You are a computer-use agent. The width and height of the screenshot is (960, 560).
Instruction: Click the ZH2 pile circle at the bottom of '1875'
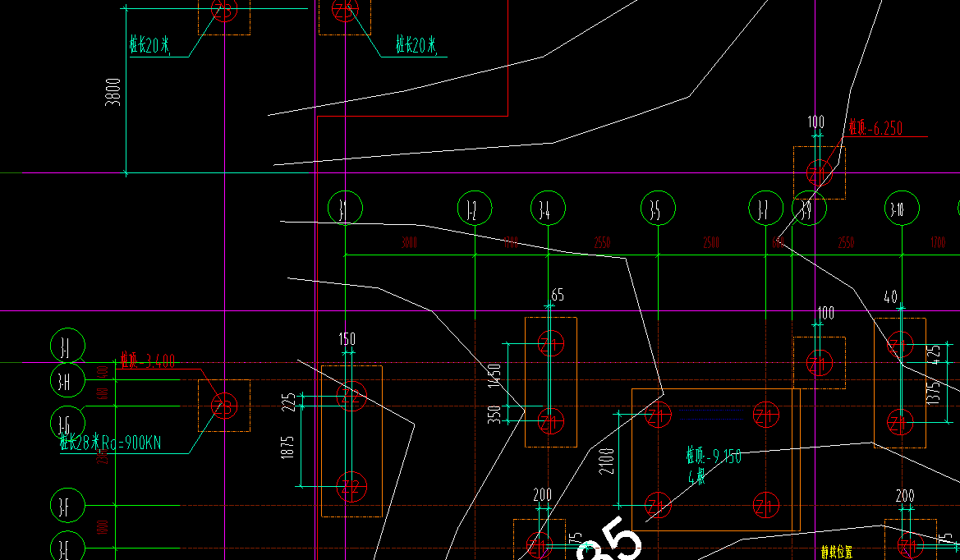351,487
